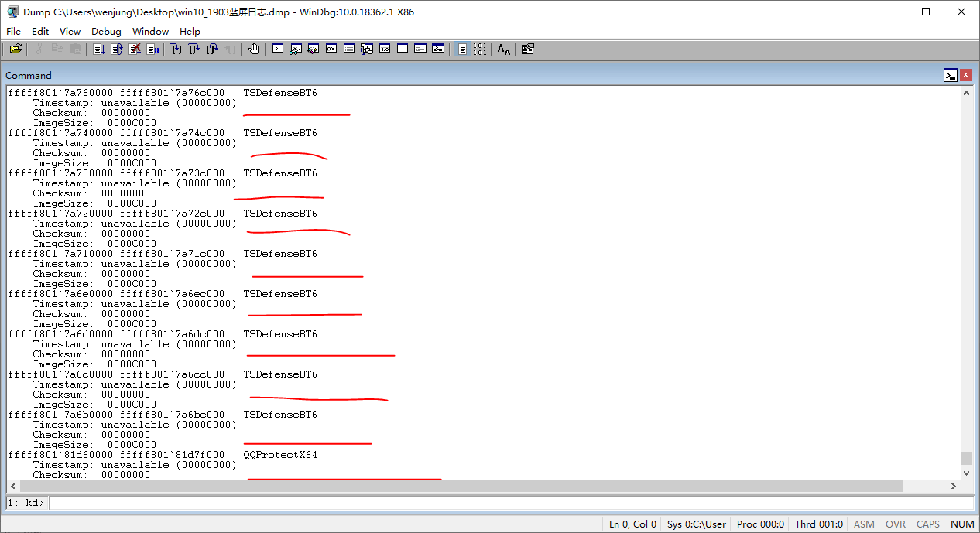Open the Window menu
Viewport: 980px width, 533px height.
tap(150, 31)
